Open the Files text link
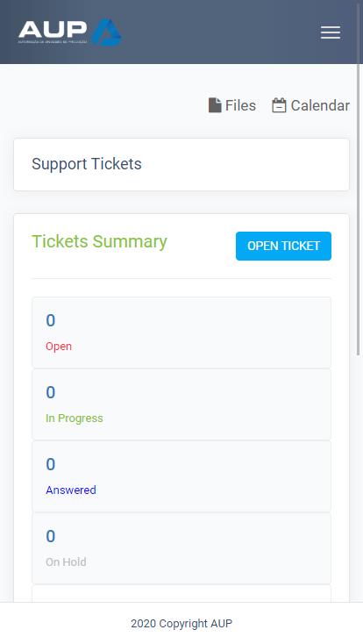The image size is (363, 644). pos(240,105)
